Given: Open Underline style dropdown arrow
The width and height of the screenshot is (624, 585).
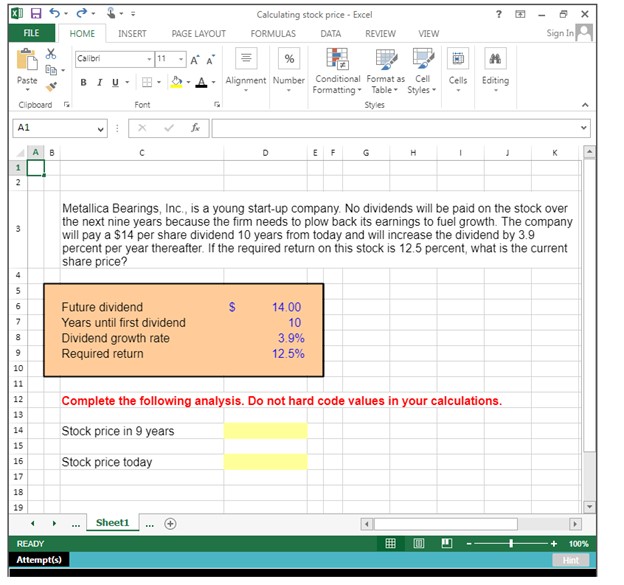Looking at the screenshot, I should (127, 82).
